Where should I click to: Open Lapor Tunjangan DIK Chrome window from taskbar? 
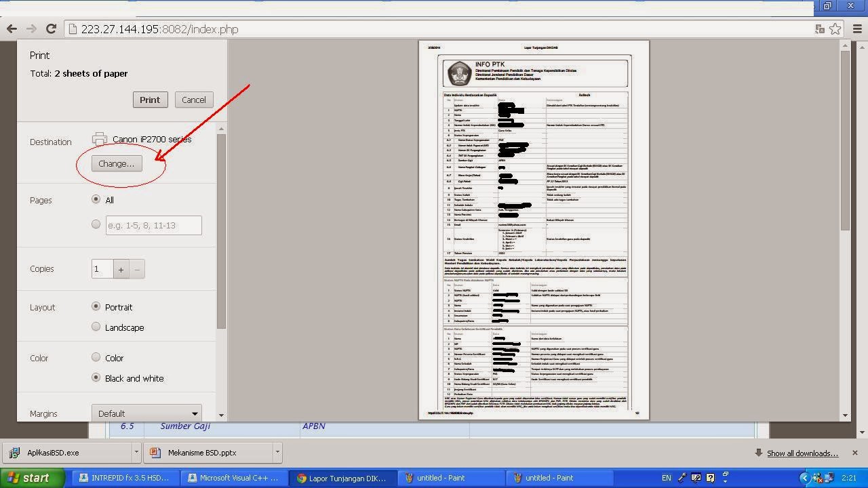point(342,478)
